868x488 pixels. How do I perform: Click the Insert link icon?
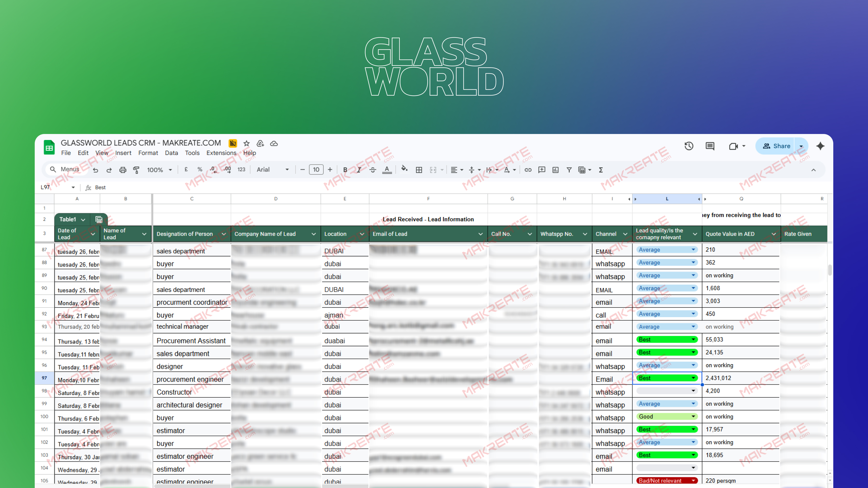pos(528,170)
